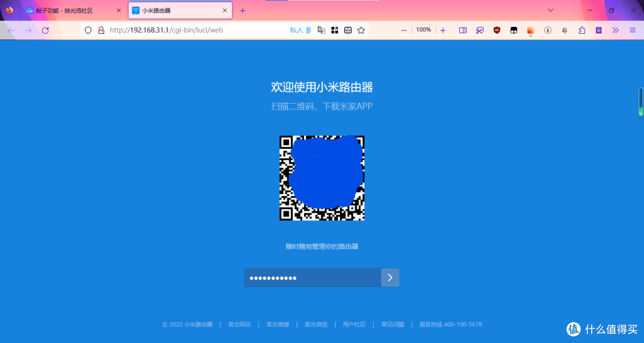
Task: Open the 官方微博 footer link
Action: [x=278, y=325]
